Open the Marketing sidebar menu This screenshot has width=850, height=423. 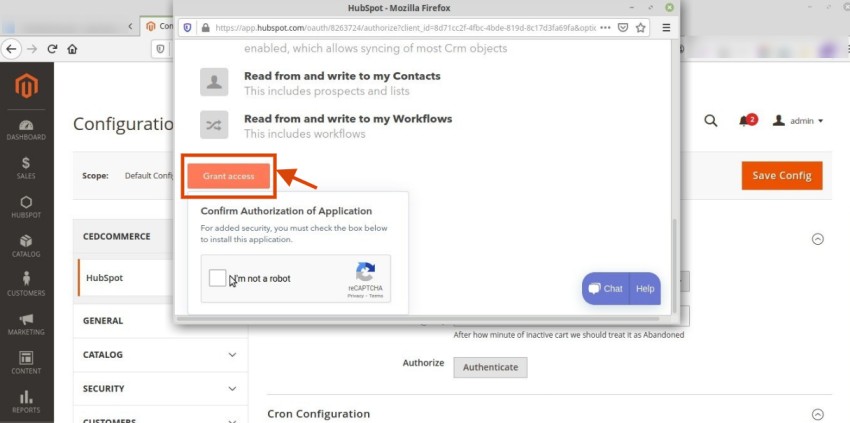pos(26,324)
